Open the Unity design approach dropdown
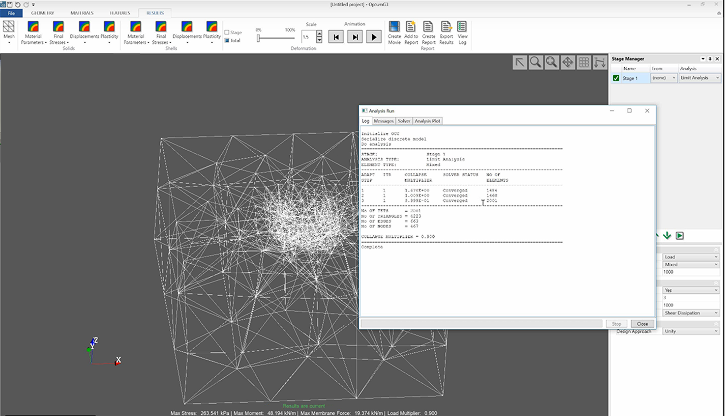The width and height of the screenshot is (725, 416). 690,331
